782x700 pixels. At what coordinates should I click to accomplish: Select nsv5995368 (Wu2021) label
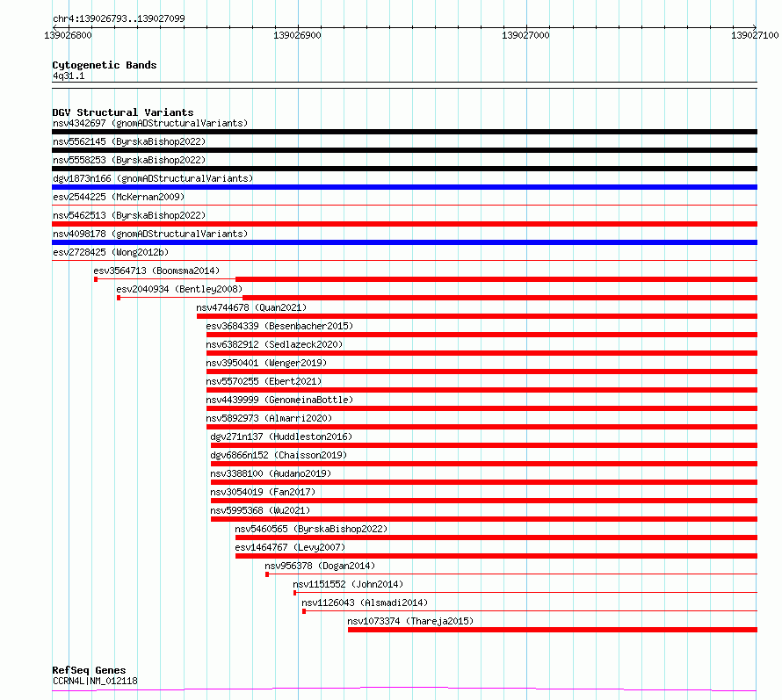pyautogui.click(x=260, y=510)
